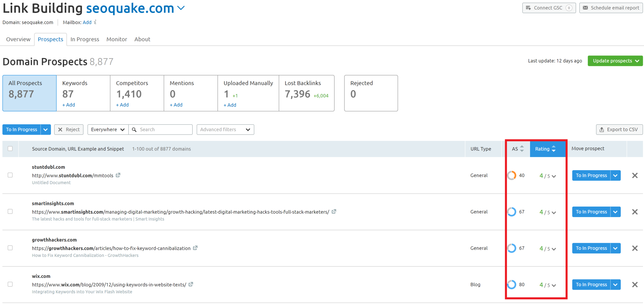Remove growthhackers.com prospect with X icon
This screenshot has height=305, width=644.
635,248
